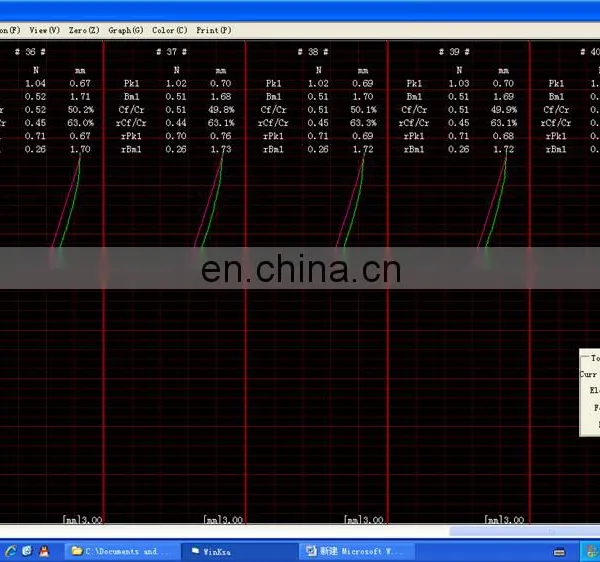Screen dimensions: 600x562
Task: Click the 50.1% value in panel 38
Action: tap(364, 110)
